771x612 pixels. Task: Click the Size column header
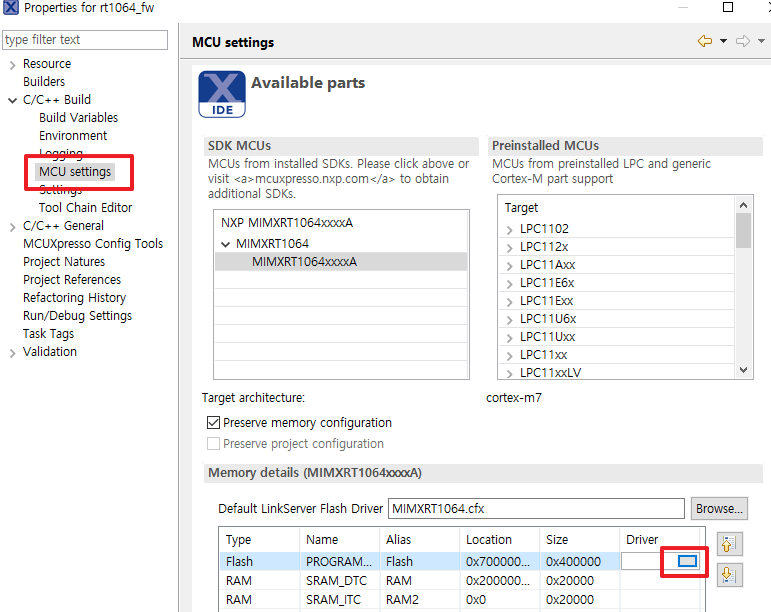(x=579, y=540)
